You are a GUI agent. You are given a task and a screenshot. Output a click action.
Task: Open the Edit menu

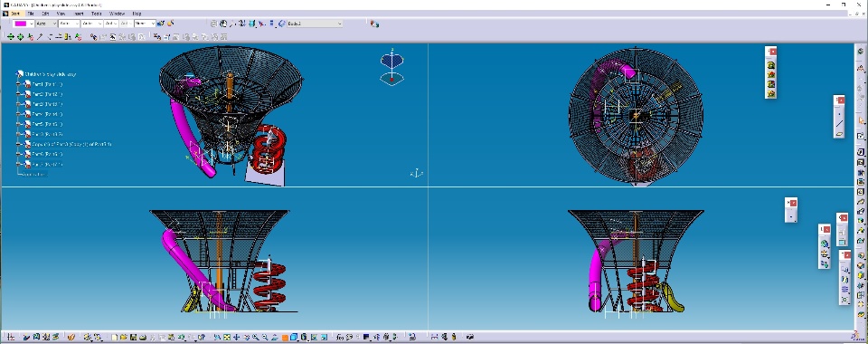point(45,13)
